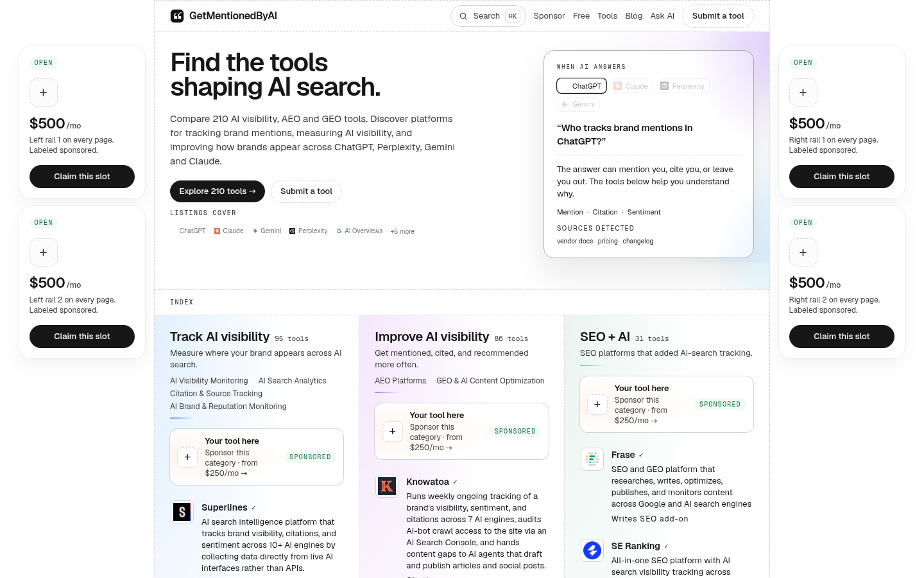Click the SE Ranking lightning logo
Viewport: 924px width, 578px height.
(x=592, y=550)
